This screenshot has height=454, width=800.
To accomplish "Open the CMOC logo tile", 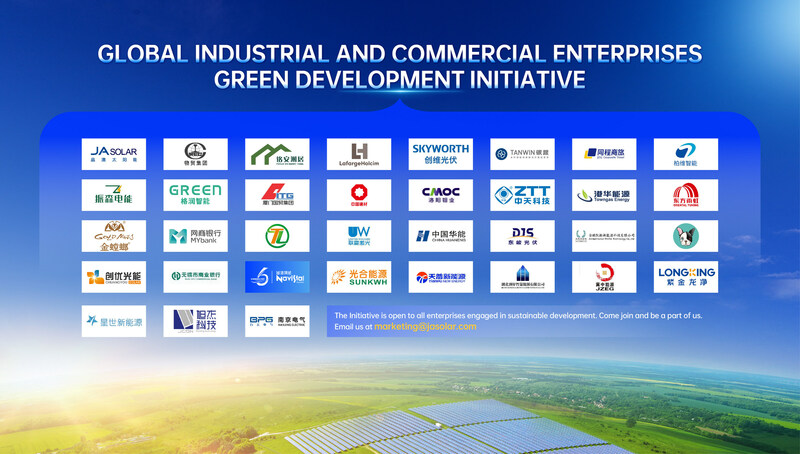I will click(440, 195).
